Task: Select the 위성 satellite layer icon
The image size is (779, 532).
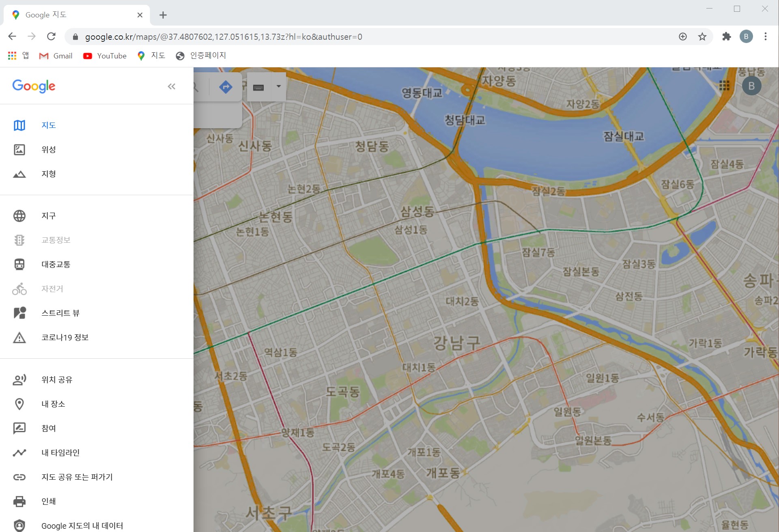Action: click(x=19, y=150)
